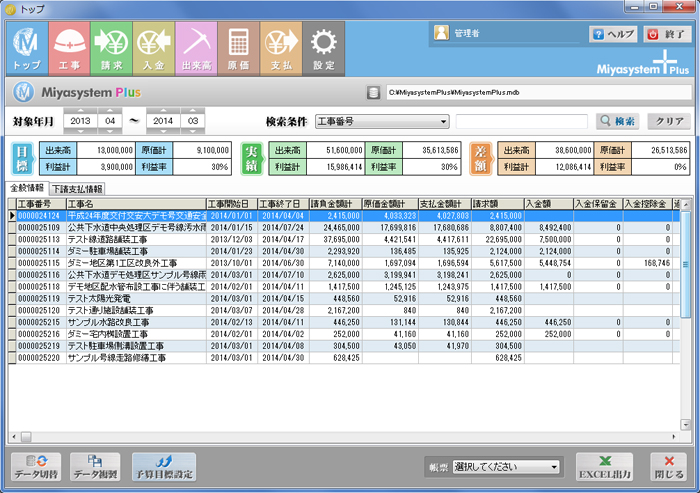Open the 出来高 (progress) pickaxe icon
This screenshot has width=700, height=493.
[198, 48]
